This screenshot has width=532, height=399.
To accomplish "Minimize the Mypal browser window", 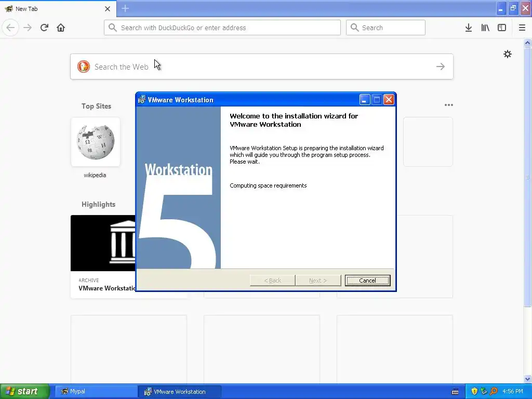I will tap(501, 8).
